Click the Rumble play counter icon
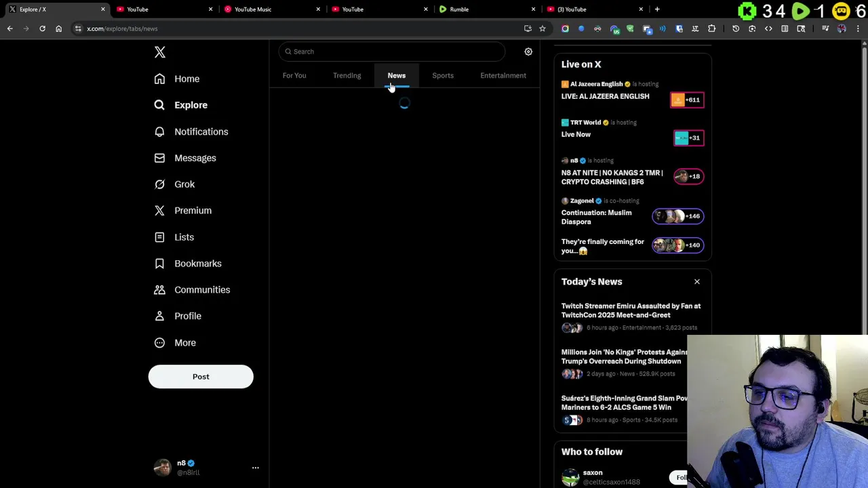868x488 pixels. click(800, 11)
